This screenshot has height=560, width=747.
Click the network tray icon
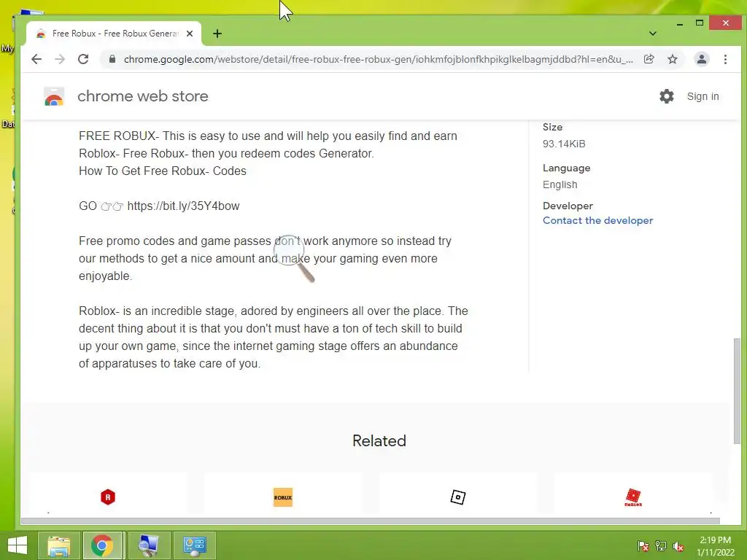[661, 545]
